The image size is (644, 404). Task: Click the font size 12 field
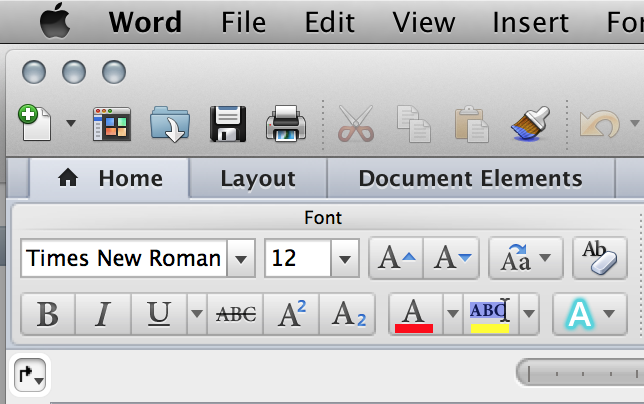[298, 258]
